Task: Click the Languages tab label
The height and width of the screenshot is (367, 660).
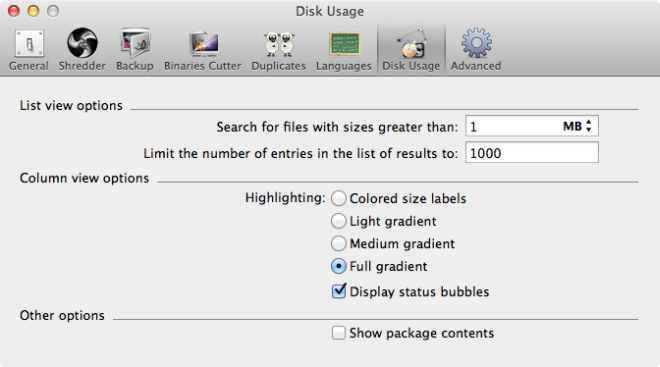Action: (344, 66)
